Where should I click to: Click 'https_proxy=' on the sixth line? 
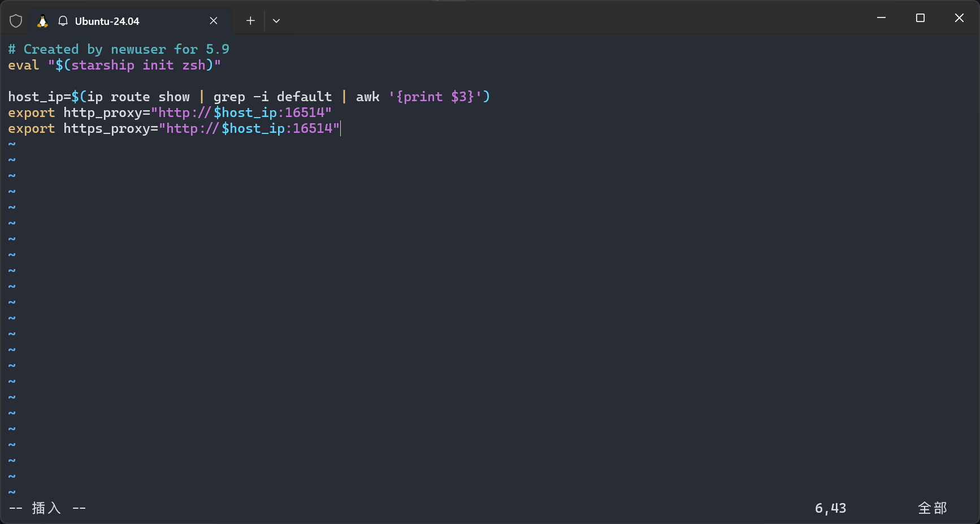point(111,128)
